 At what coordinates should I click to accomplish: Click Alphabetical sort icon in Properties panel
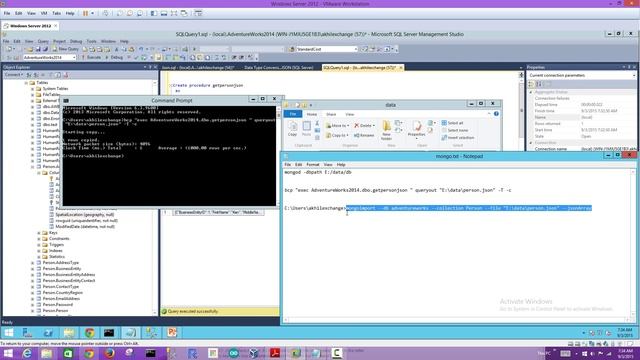539,84
